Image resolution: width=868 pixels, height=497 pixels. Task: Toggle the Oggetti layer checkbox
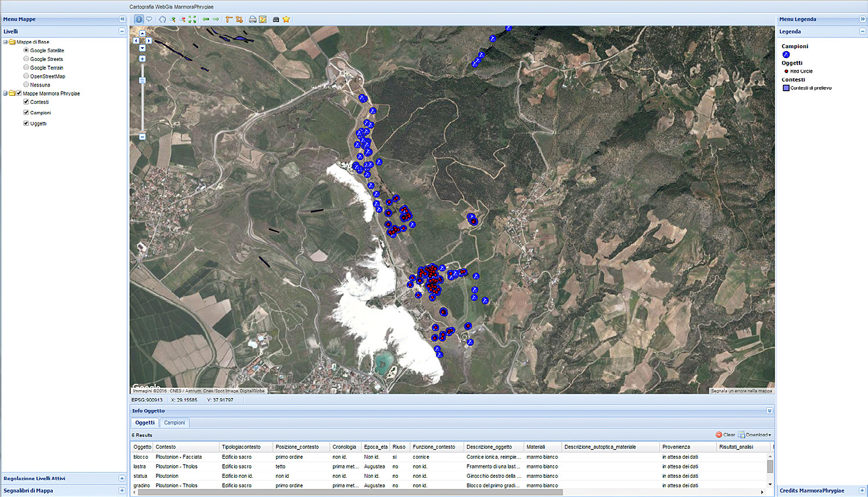(26, 123)
